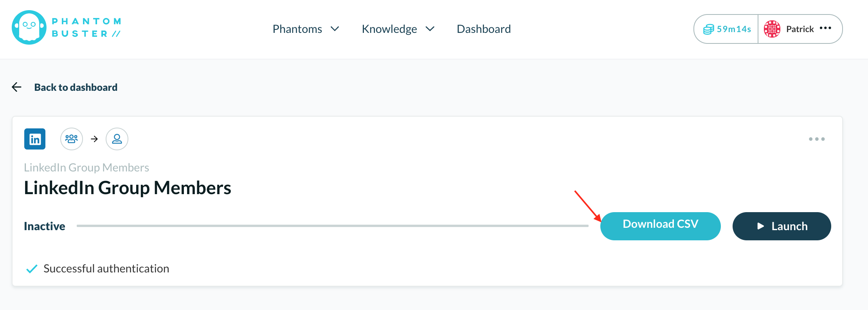Open the Phantoms menu label
Screen dimensions: 868x310
click(297, 29)
